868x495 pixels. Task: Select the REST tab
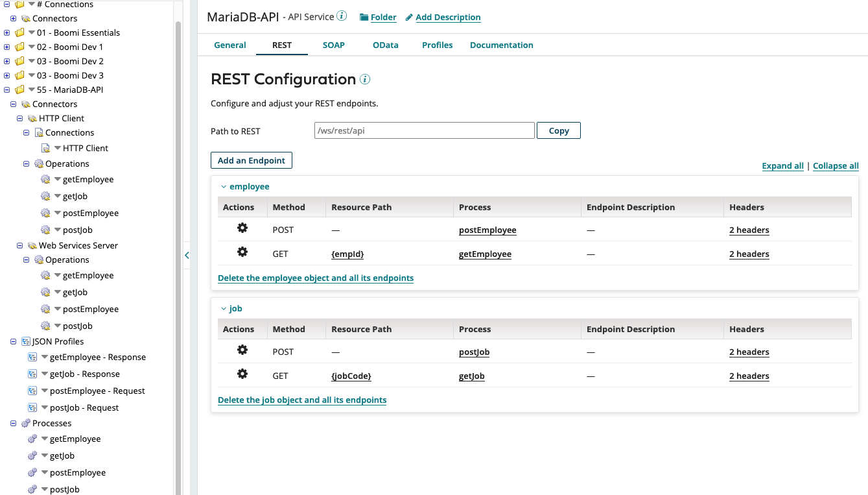click(282, 45)
